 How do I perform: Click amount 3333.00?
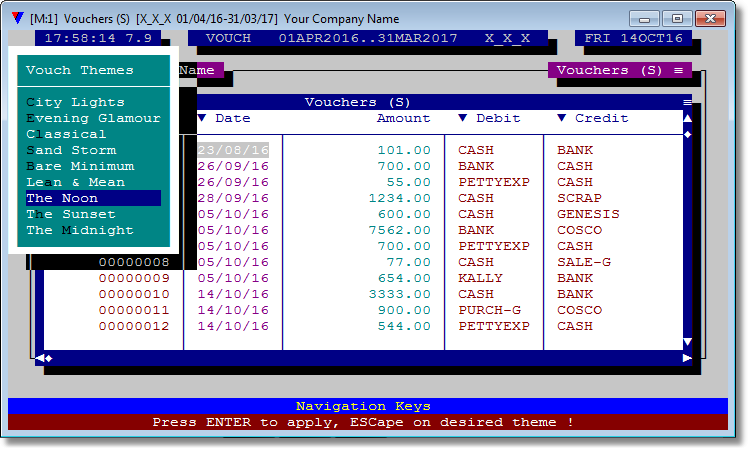pyautogui.click(x=400, y=294)
